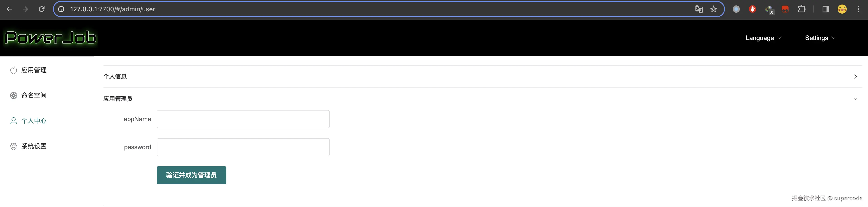
Task: Bookmark this page with the star icon
Action: click(714, 9)
